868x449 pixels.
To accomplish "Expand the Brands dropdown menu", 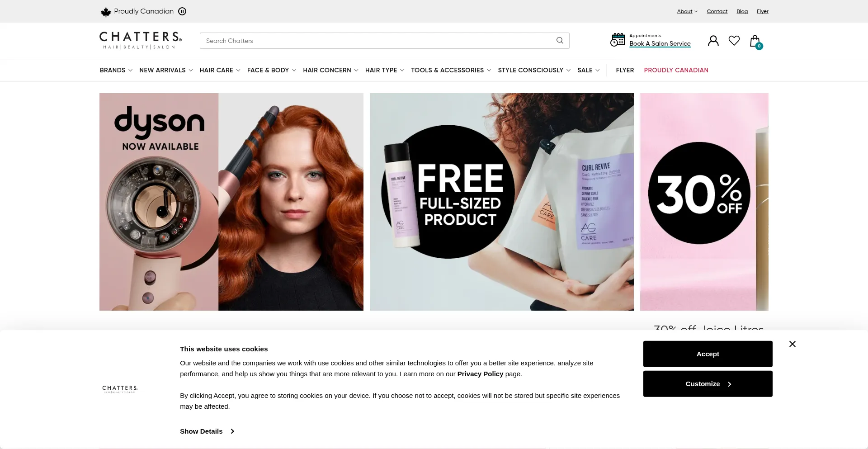I will click(116, 70).
